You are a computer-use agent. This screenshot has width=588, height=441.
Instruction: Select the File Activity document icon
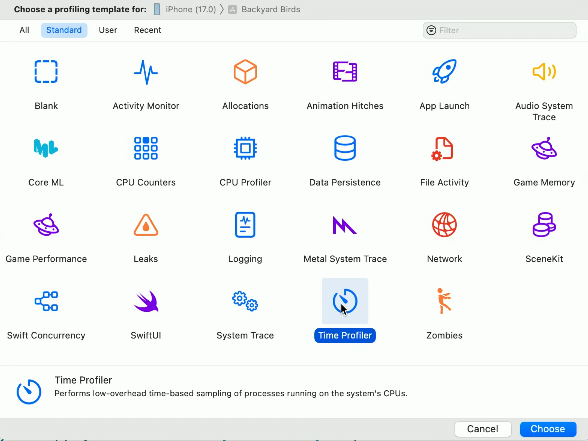tap(442, 149)
